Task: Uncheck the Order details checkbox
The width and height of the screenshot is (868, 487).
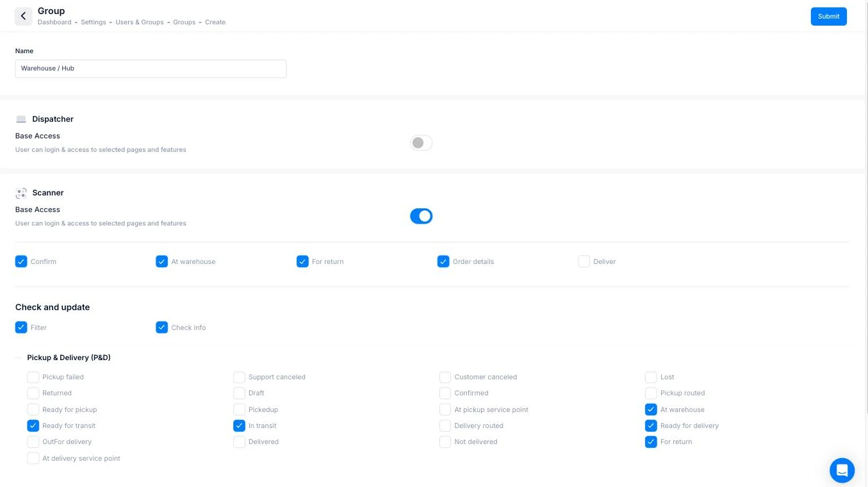Action: tap(443, 261)
